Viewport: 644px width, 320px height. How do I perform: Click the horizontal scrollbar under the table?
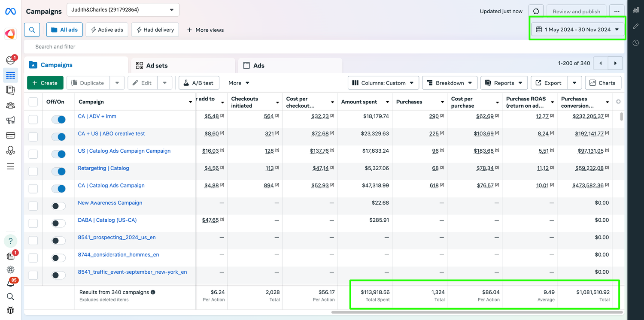tap(476, 312)
